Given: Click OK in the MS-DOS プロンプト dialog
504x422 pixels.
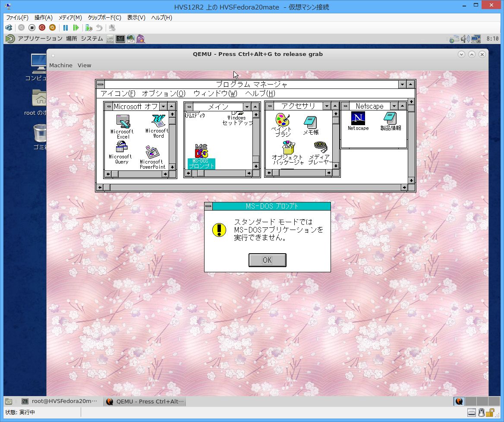Looking at the screenshot, I should pos(268,260).
